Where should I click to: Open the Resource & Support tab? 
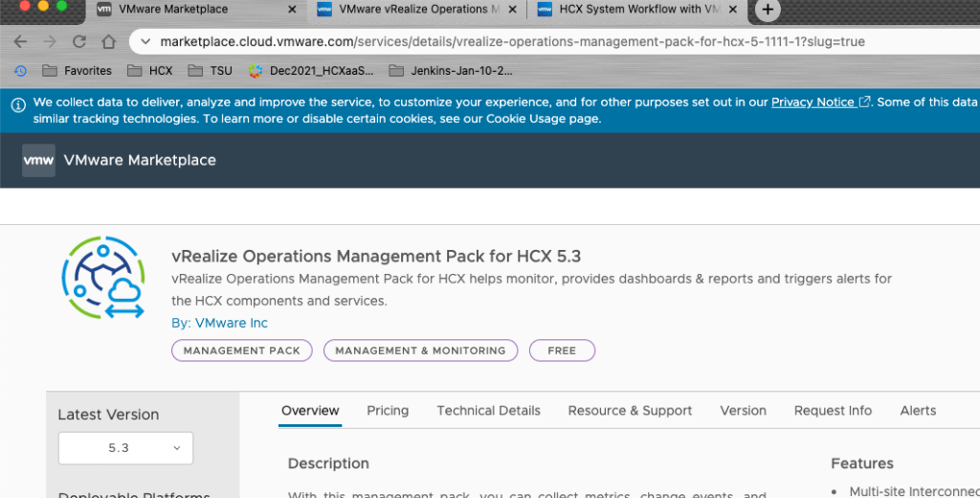630,411
